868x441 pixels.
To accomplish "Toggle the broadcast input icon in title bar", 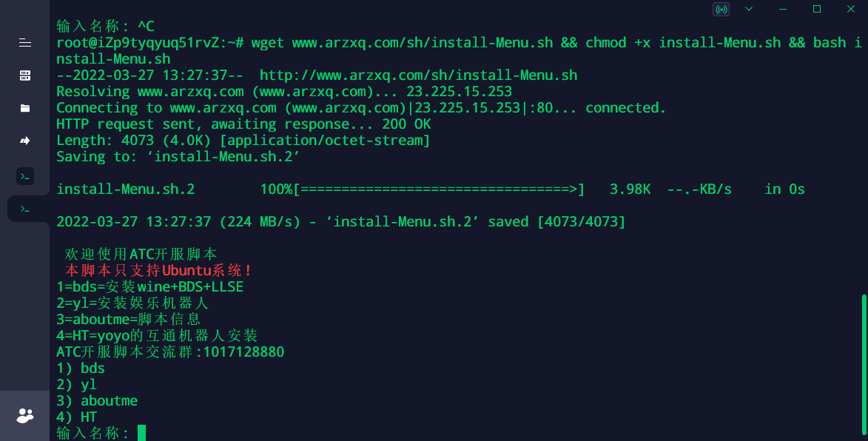I will (721, 10).
